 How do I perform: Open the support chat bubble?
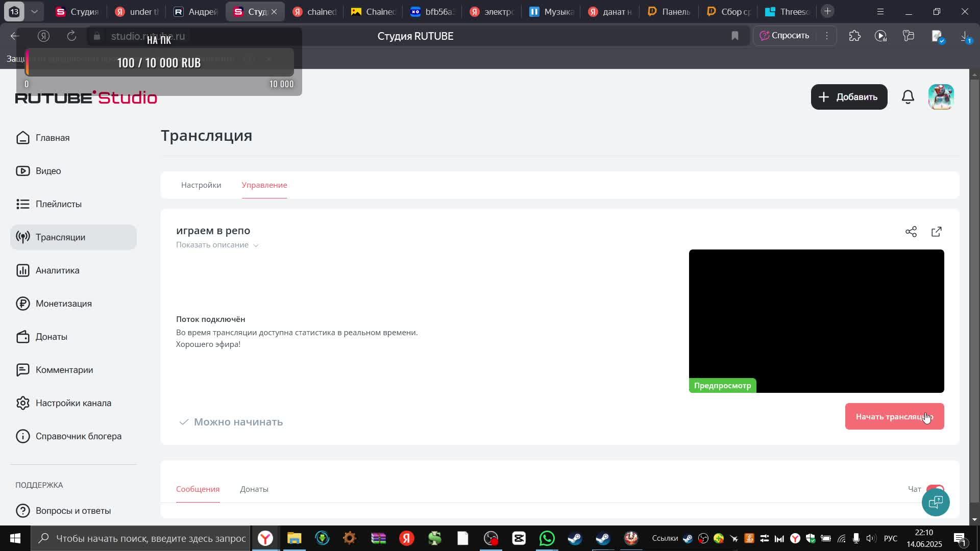pos(936,503)
